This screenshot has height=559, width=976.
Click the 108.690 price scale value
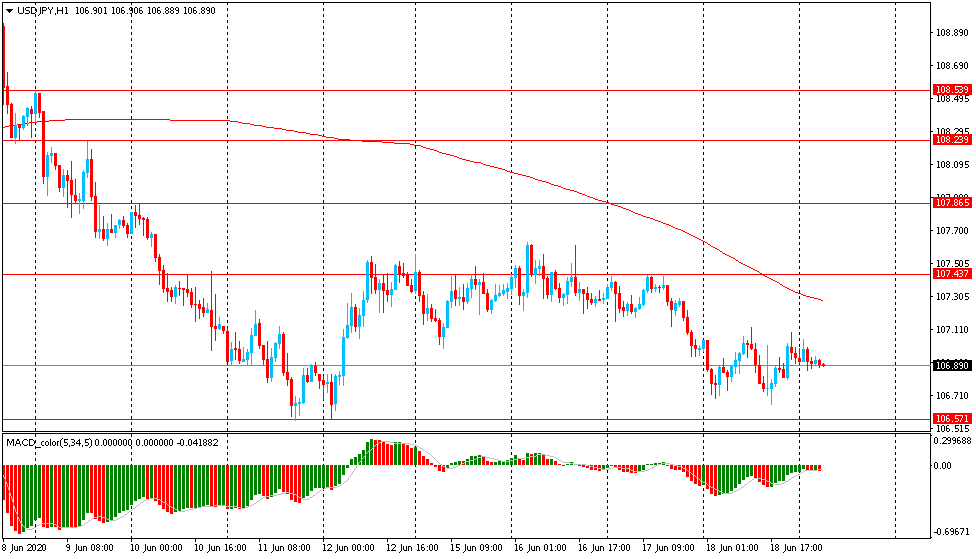coord(952,65)
